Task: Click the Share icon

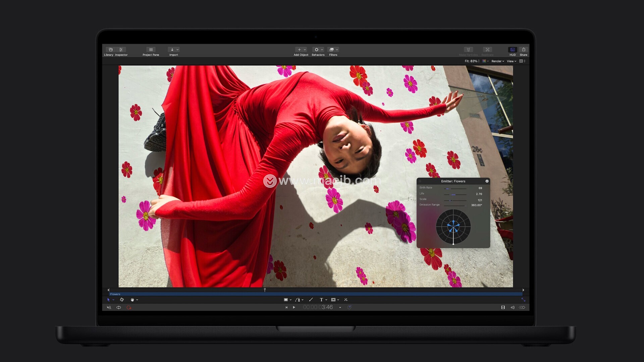Action: click(x=523, y=50)
